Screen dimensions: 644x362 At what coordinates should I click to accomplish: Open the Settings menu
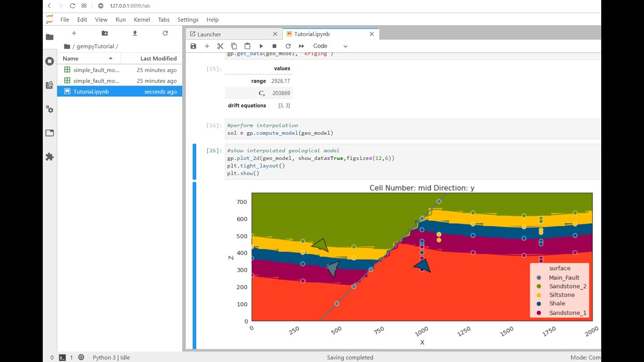coord(188,20)
